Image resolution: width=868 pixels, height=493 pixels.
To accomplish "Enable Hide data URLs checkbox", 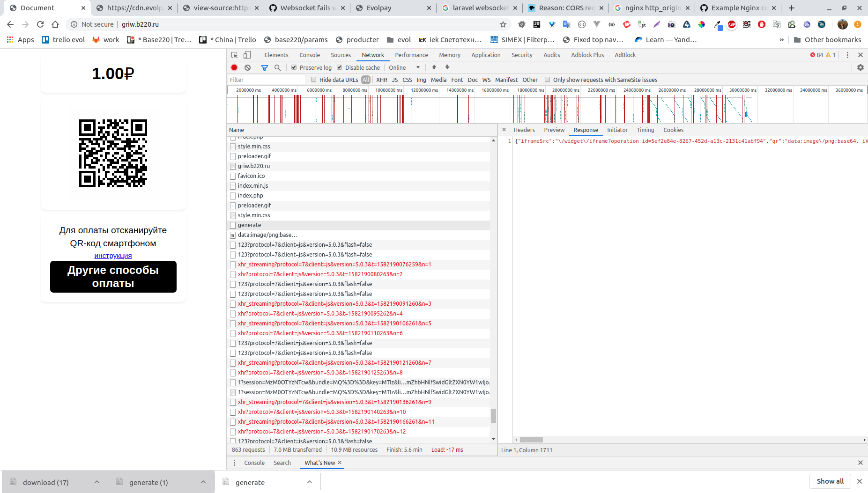I will coord(314,80).
